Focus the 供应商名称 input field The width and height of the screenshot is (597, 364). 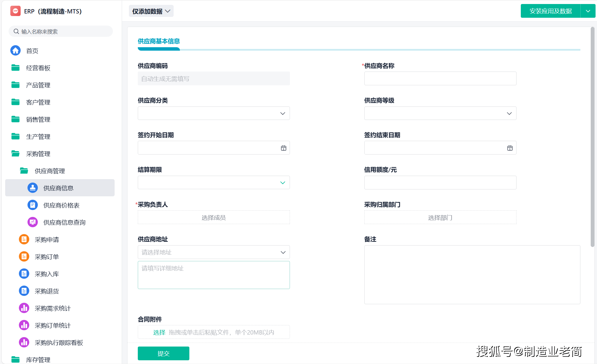pos(440,78)
